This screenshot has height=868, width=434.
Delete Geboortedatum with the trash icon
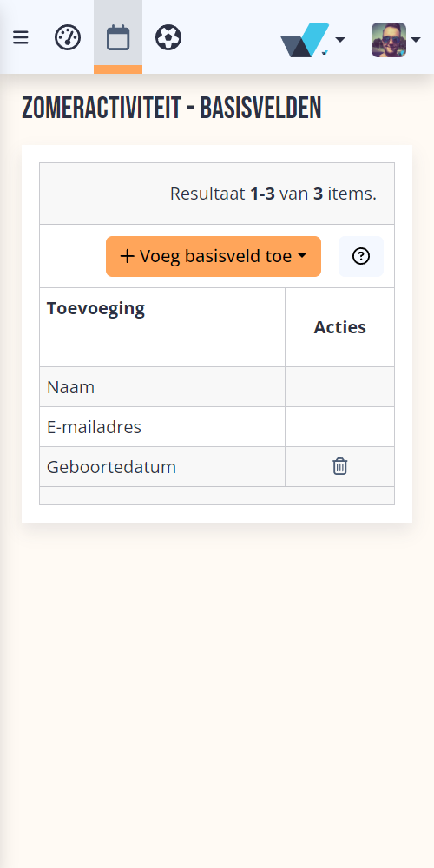pos(340,466)
